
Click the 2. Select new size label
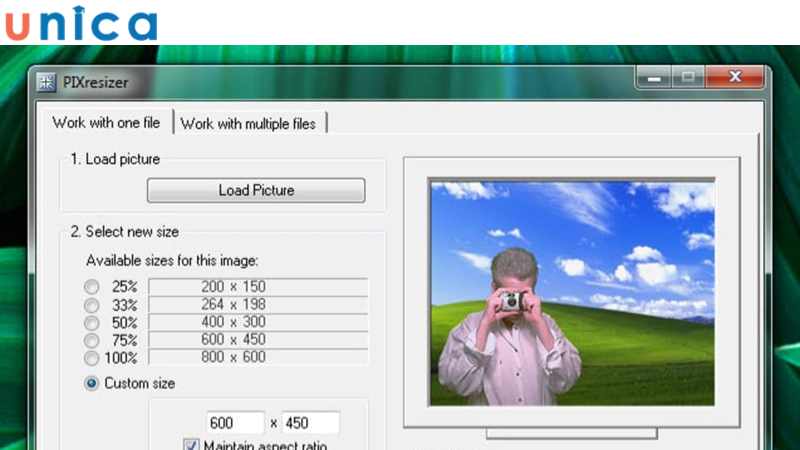125,232
